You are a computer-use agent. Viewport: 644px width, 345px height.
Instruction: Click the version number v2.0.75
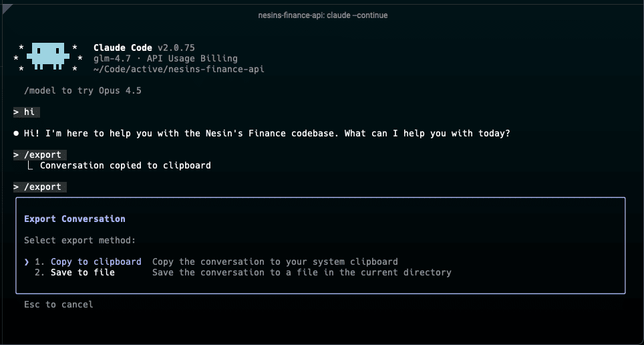coord(176,47)
